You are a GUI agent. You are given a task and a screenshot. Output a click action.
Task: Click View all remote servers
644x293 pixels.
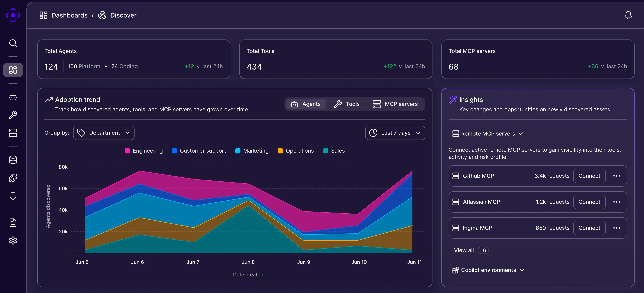coord(464,251)
